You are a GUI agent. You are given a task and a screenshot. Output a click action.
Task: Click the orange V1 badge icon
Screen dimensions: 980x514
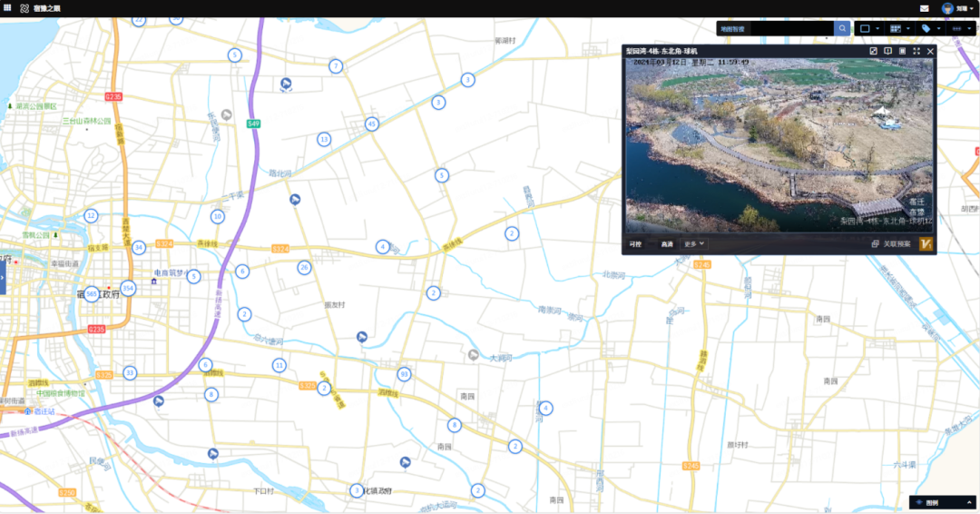926,243
